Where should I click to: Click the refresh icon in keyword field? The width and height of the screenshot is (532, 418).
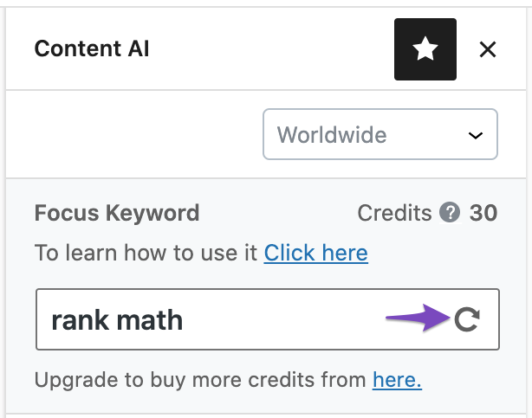click(467, 319)
